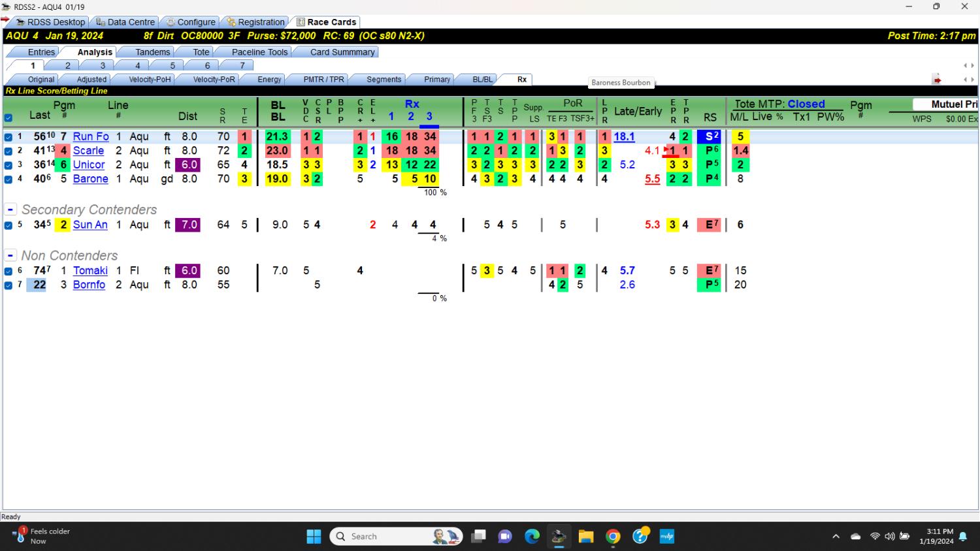The image size is (980, 551).
Task: Uncheck horse 3 Unicor checkbox
Action: 8,165
